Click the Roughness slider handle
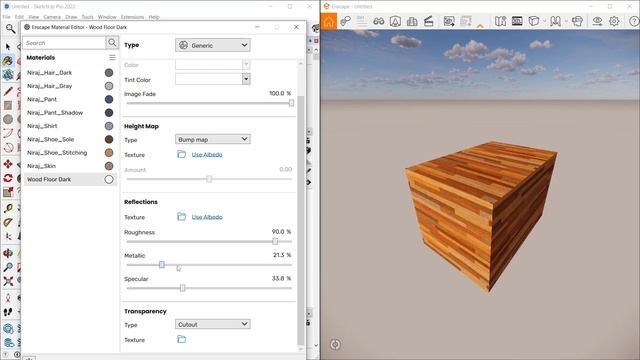 [275, 242]
